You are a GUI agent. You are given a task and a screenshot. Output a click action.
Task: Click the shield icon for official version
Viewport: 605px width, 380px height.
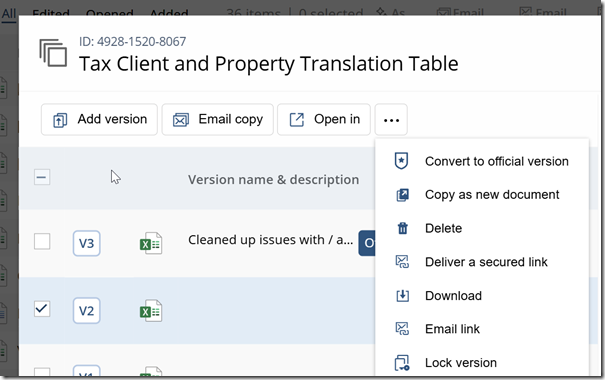click(x=402, y=161)
